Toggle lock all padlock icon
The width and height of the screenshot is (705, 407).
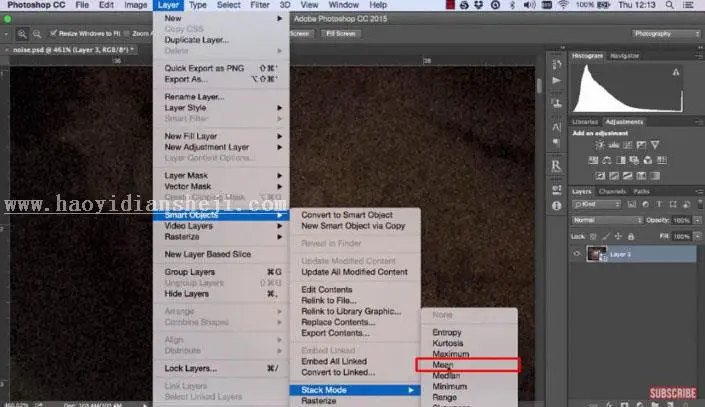point(631,237)
